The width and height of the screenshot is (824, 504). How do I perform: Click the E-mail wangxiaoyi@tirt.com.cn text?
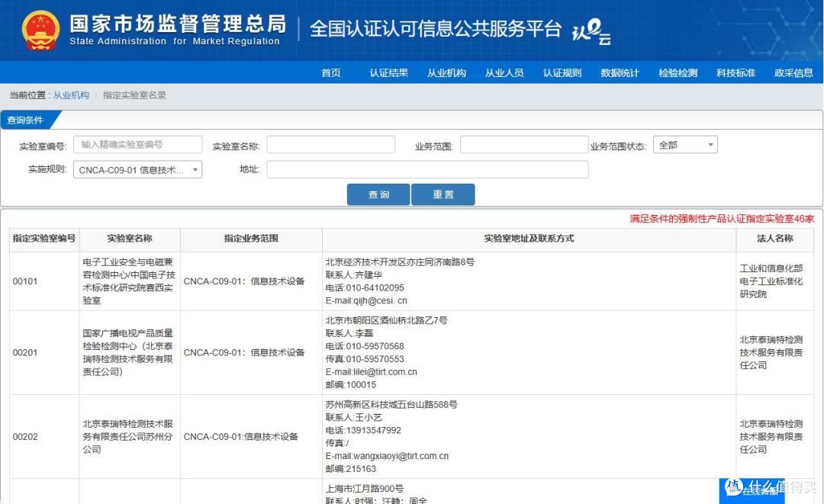click(x=387, y=456)
